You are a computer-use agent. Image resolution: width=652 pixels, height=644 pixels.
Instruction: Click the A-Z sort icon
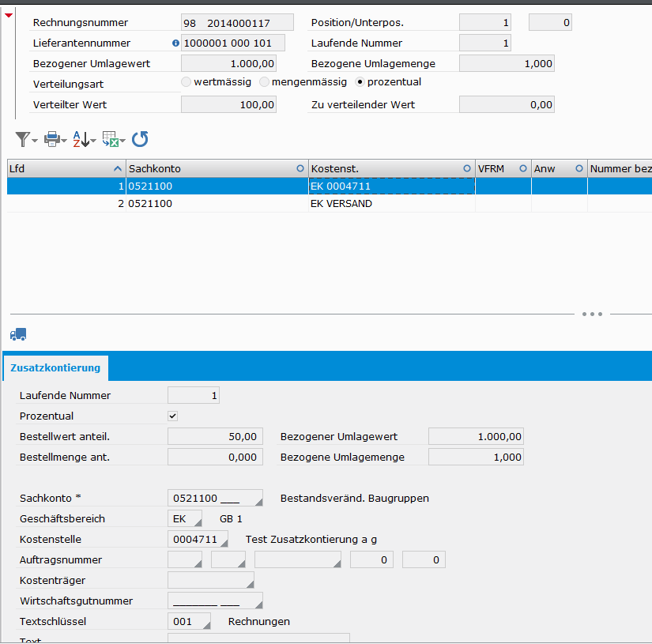tap(81, 139)
